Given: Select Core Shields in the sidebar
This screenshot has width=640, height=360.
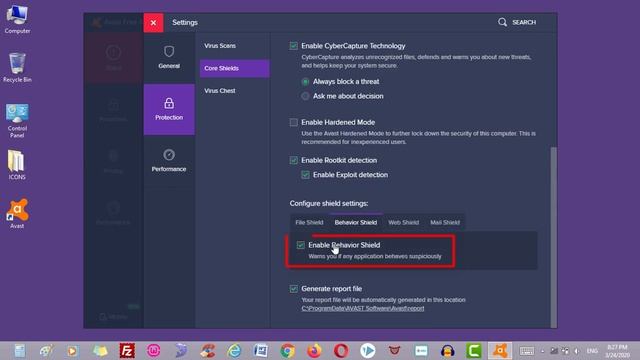Looking at the screenshot, I should pos(234,68).
